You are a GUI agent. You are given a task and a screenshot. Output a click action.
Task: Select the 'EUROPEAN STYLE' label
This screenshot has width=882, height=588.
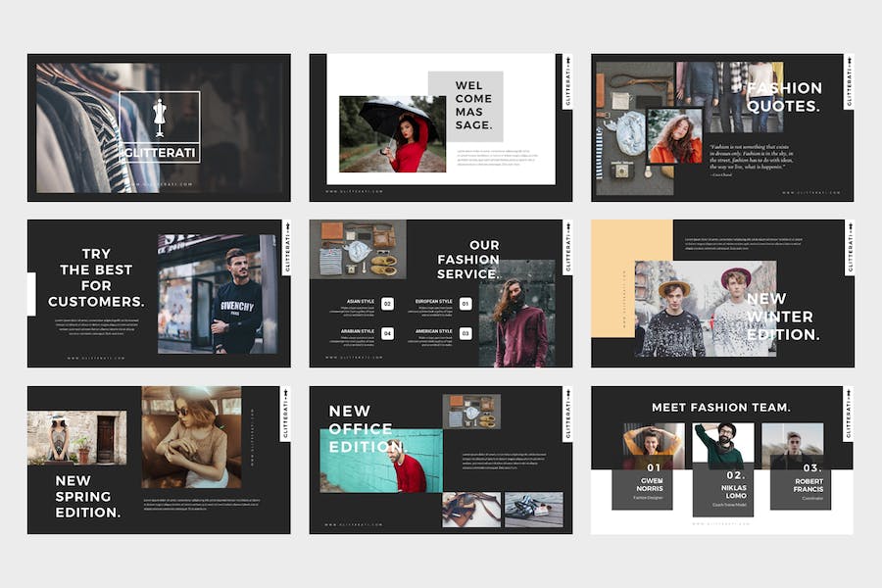click(x=434, y=302)
